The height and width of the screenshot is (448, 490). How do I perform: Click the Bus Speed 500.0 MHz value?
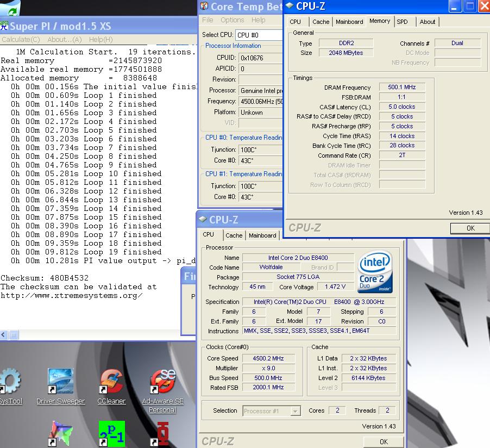pyautogui.click(x=268, y=378)
